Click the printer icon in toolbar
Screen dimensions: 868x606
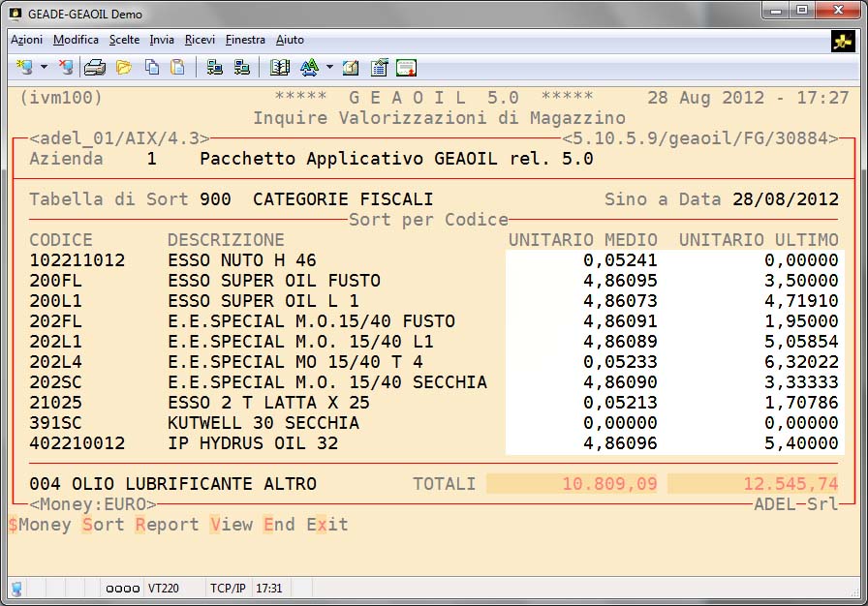pyautogui.click(x=95, y=67)
